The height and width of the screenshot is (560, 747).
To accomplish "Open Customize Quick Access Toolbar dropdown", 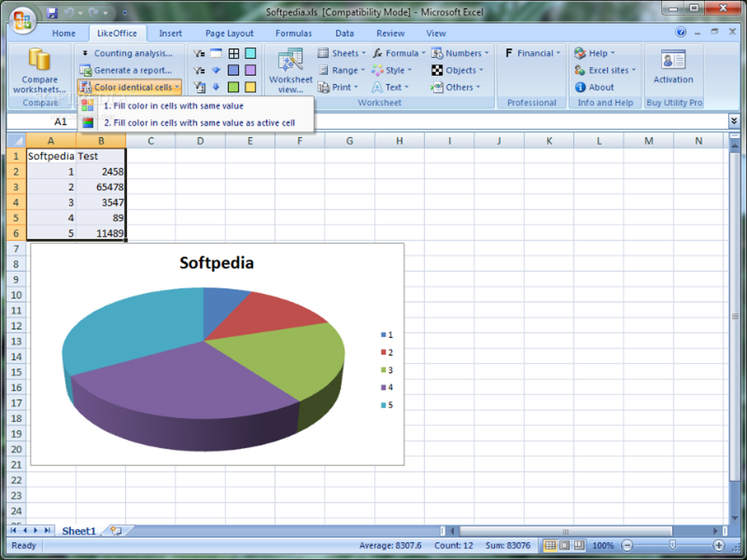I will 124,12.
